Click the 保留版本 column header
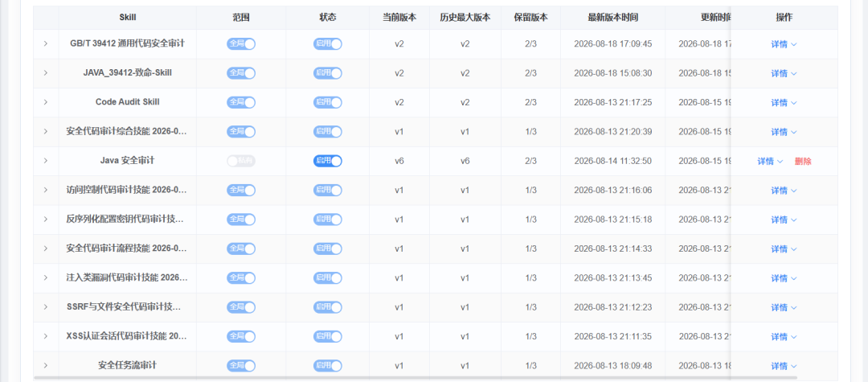 [531, 17]
